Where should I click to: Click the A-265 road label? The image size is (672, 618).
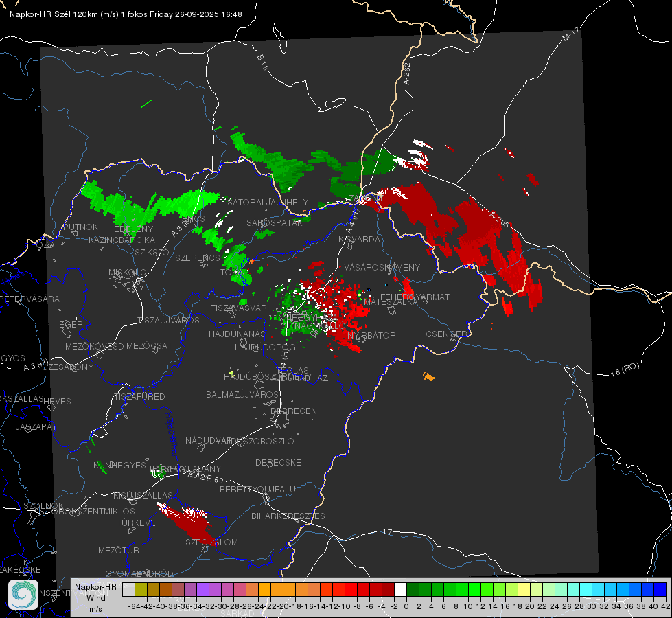499,219
